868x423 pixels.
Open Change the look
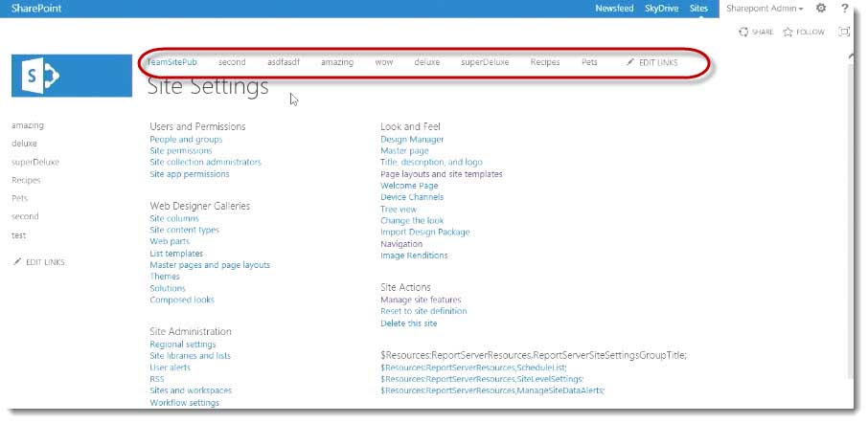pyautogui.click(x=412, y=220)
